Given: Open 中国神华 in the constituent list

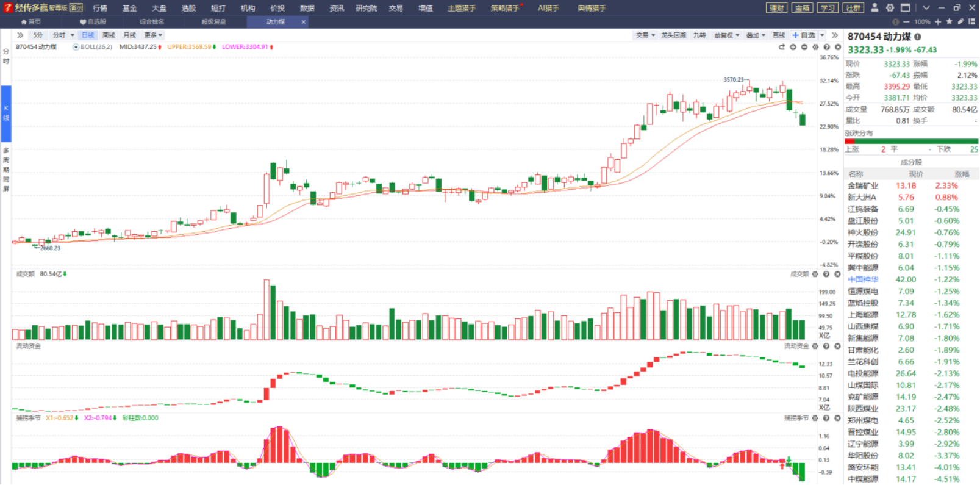Looking at the screenshot, I should pyautogui.click(x=863, y=279).
